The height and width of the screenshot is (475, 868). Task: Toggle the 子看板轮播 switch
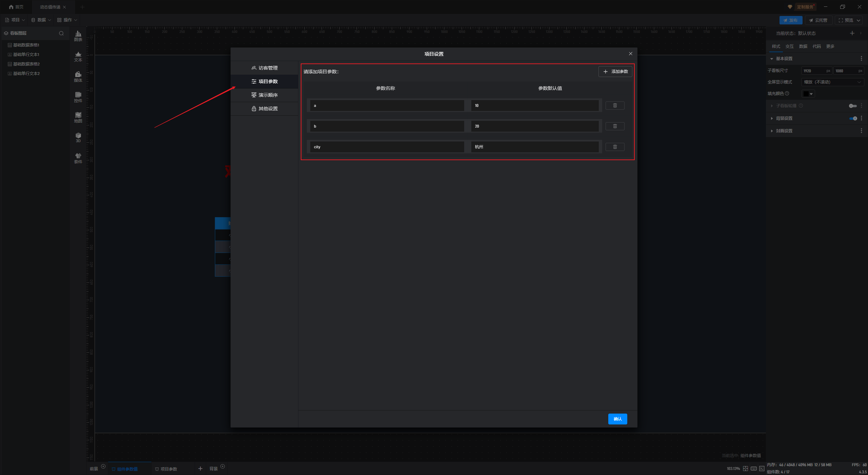click(x=852, y=106)
